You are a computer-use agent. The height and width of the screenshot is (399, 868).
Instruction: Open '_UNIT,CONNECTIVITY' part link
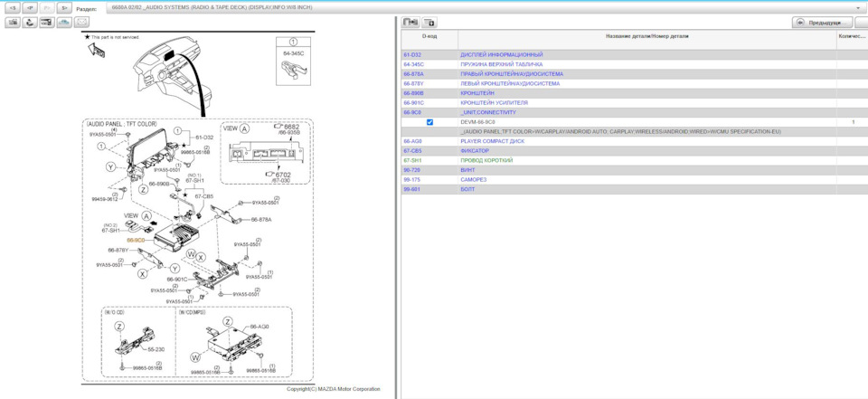click(488, 112)
